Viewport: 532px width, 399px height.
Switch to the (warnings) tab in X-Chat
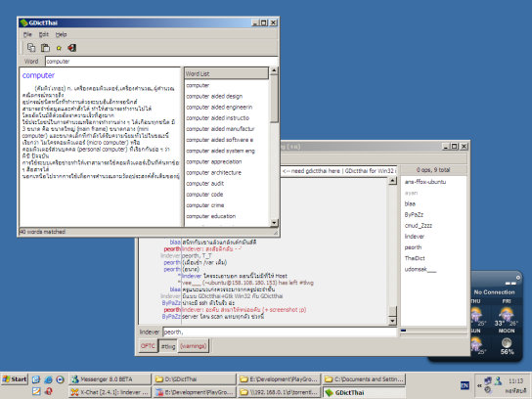coord(193,346)
